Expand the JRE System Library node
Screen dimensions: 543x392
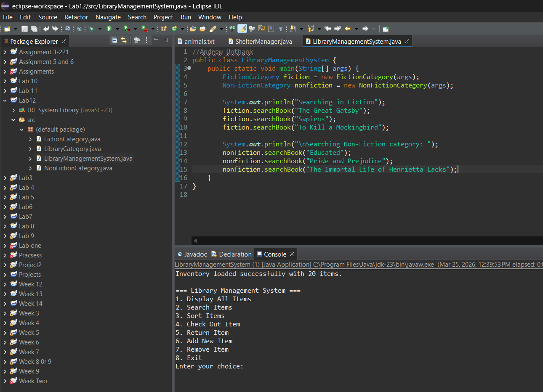pyautogui.click(x=13, y=110)
